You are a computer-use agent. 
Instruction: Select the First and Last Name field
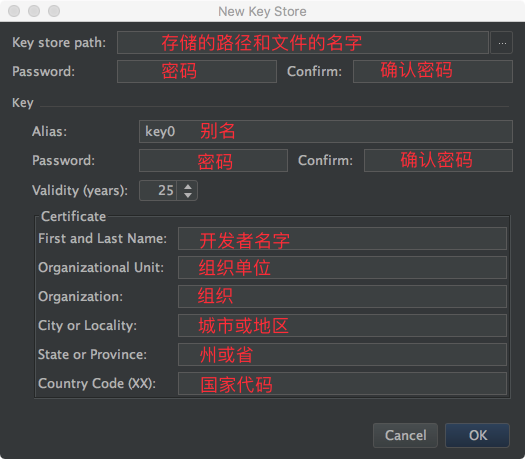click(342, 238)
